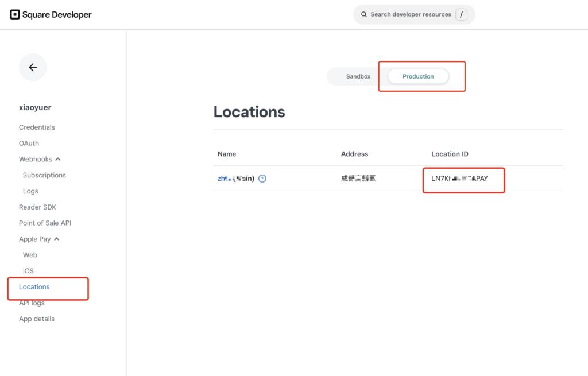Collapse the Apple Pay section chevron
588x376 pixels.
click(x=57, y=239)
